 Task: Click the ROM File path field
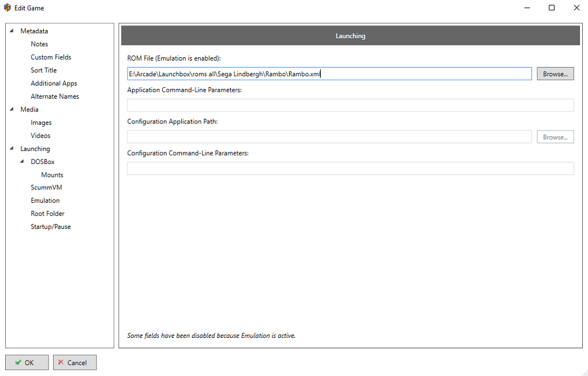pyautogui.click(x=329, y=74)
